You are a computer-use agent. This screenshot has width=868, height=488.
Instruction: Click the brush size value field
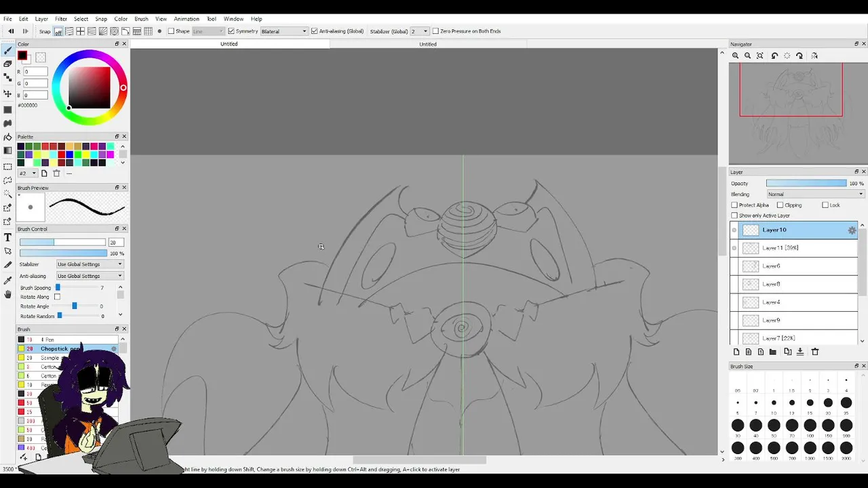point(115,243)
